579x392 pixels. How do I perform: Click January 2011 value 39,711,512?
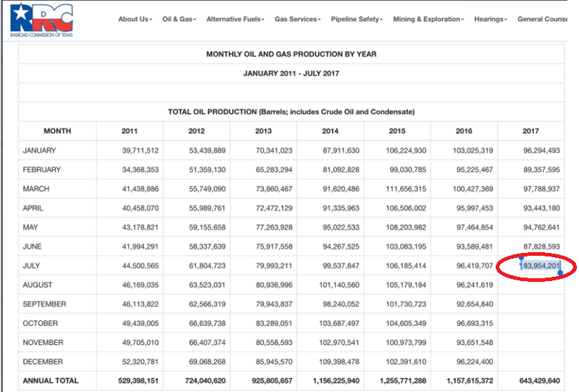pos(141,151)
